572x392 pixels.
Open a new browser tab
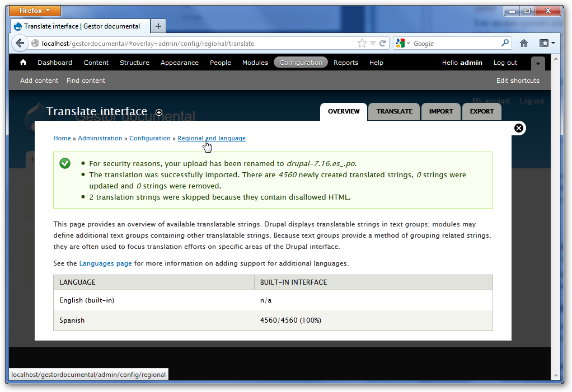158,26
